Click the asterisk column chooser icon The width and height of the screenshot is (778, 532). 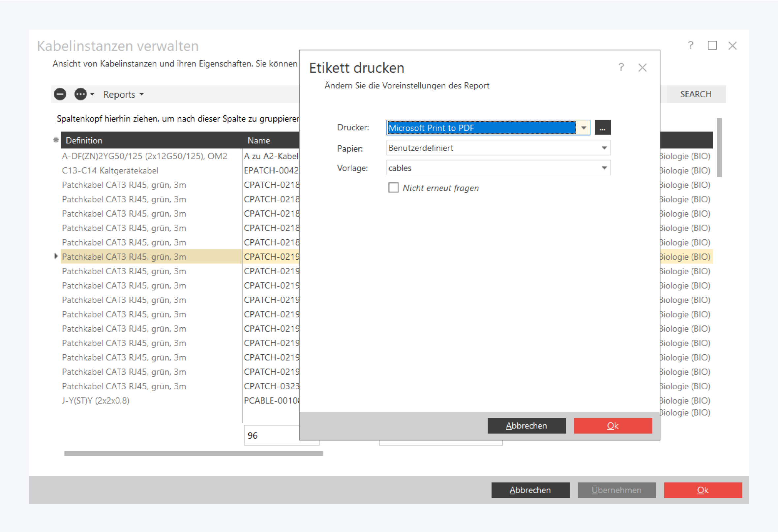56,140
